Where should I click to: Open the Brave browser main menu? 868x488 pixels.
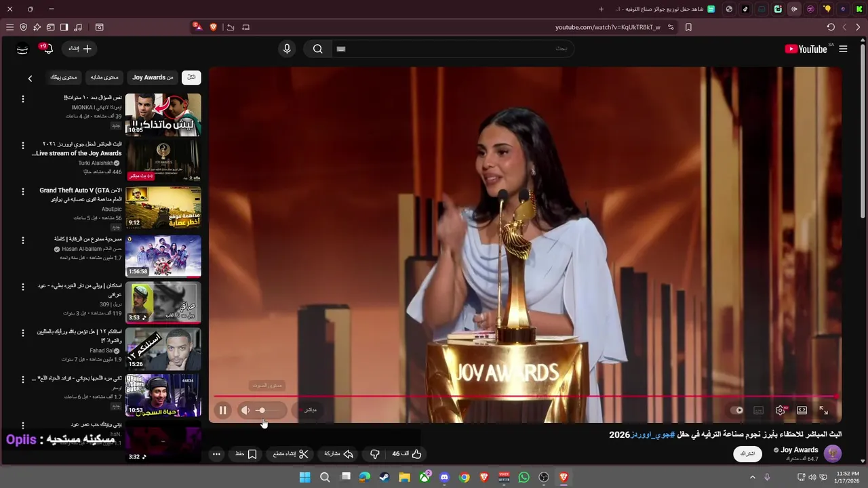[x=9, y=27]
